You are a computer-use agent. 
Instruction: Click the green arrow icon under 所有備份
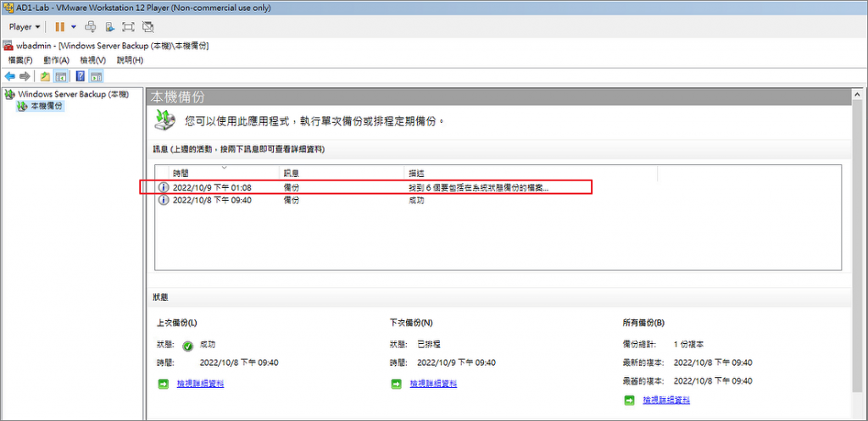(x=630, y=400)
